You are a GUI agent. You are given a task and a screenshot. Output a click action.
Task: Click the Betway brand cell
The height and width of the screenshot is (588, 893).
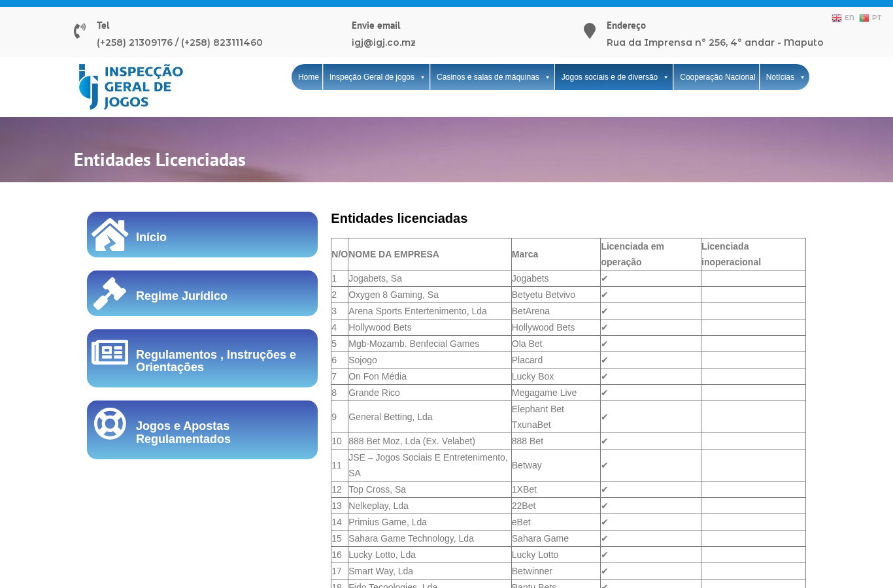click(556, 465)
